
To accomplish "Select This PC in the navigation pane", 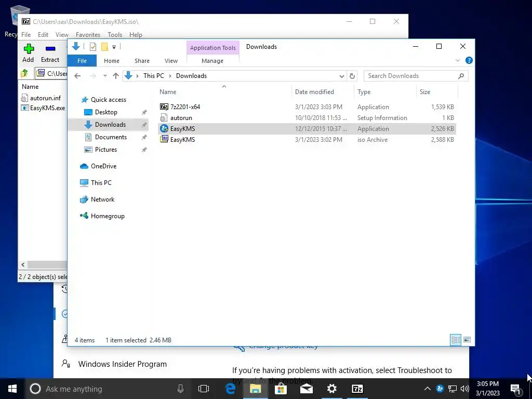I will click(96, 182).
